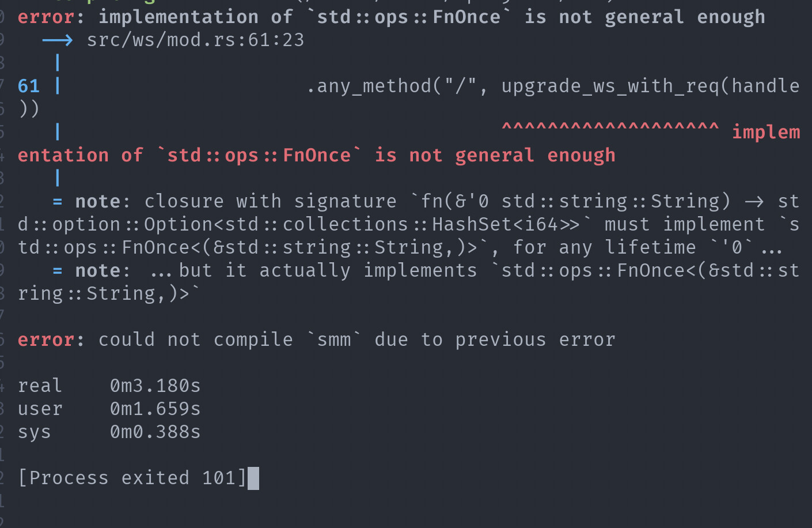This screenshot has height=528, width=812.
Task: Click the `std::ops::FnOnce` text in the first line
Action: [408, 17]
